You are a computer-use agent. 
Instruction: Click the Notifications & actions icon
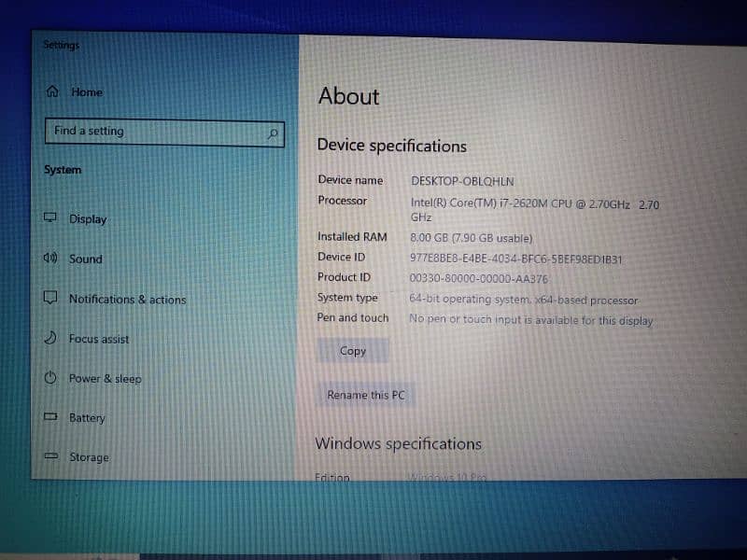(x=50, y=299)
